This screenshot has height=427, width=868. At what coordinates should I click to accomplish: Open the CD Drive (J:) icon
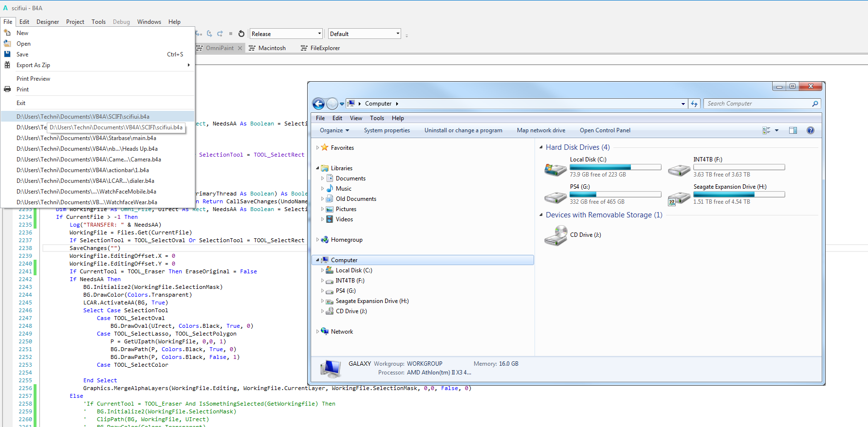(x=555, y=235)
